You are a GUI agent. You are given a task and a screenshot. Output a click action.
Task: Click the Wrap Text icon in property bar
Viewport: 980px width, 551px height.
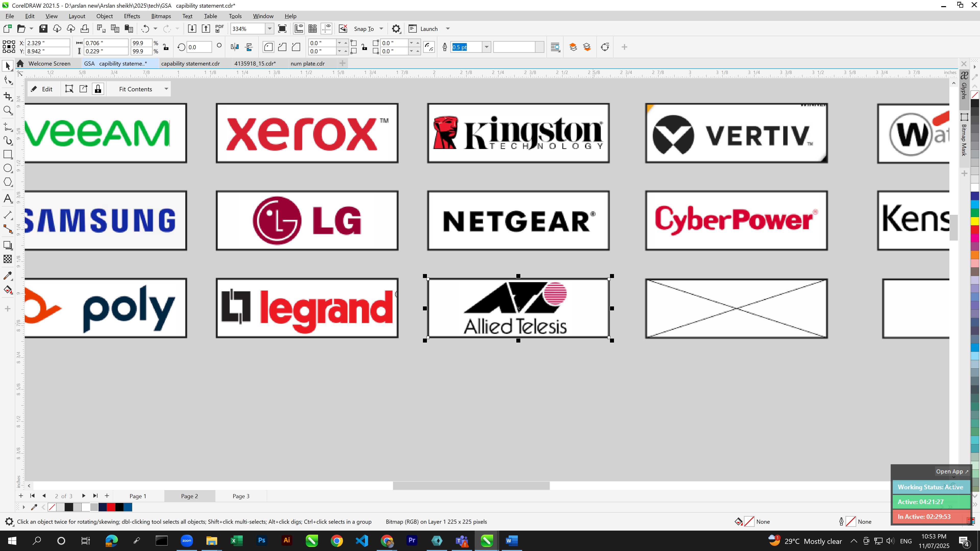555,47
